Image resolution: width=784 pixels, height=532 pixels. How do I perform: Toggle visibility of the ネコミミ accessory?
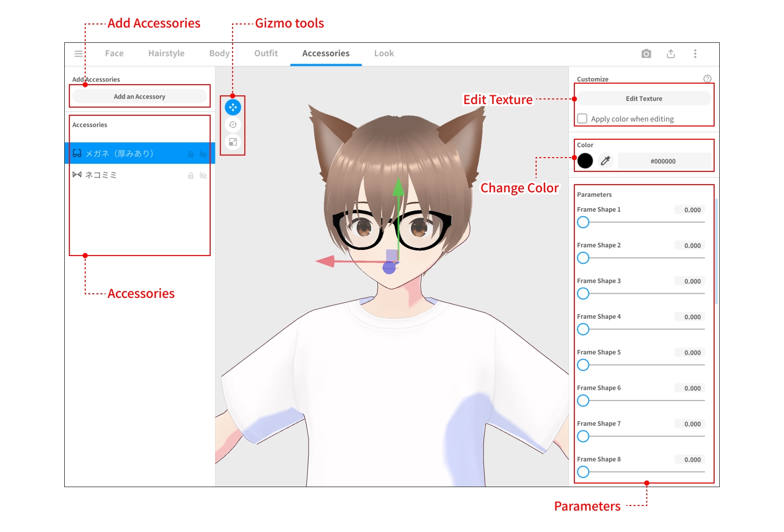(x=203, y=175)
